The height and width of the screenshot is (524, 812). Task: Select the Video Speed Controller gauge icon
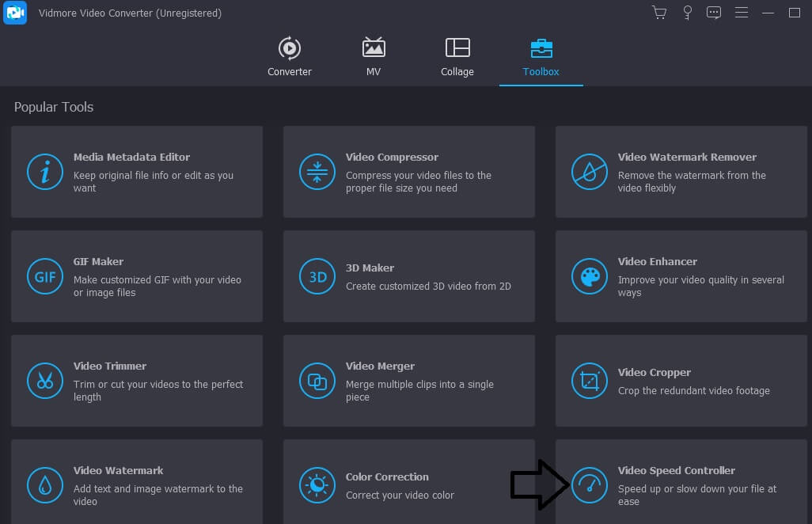590,485
